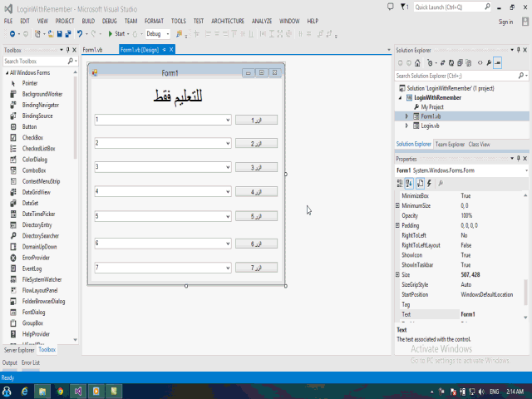Click the View Code icon in Solution Explorer
The height and width of the screenshot is (399, 532).
coord(480,62)
